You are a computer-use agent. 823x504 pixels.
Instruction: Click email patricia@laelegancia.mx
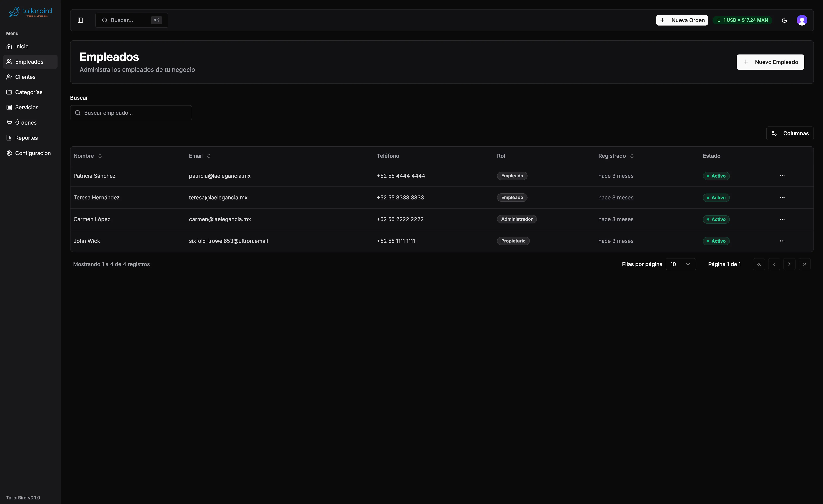coord(219,176)
